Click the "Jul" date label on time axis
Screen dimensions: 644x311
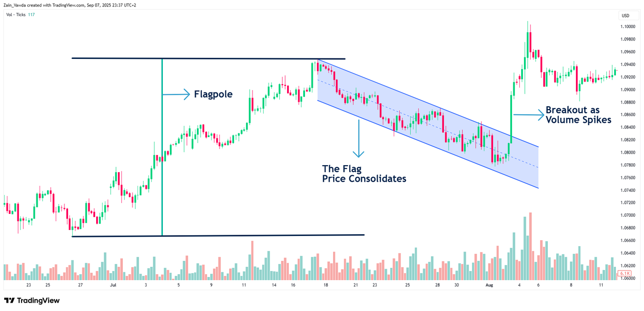click(x=113, y=285)
